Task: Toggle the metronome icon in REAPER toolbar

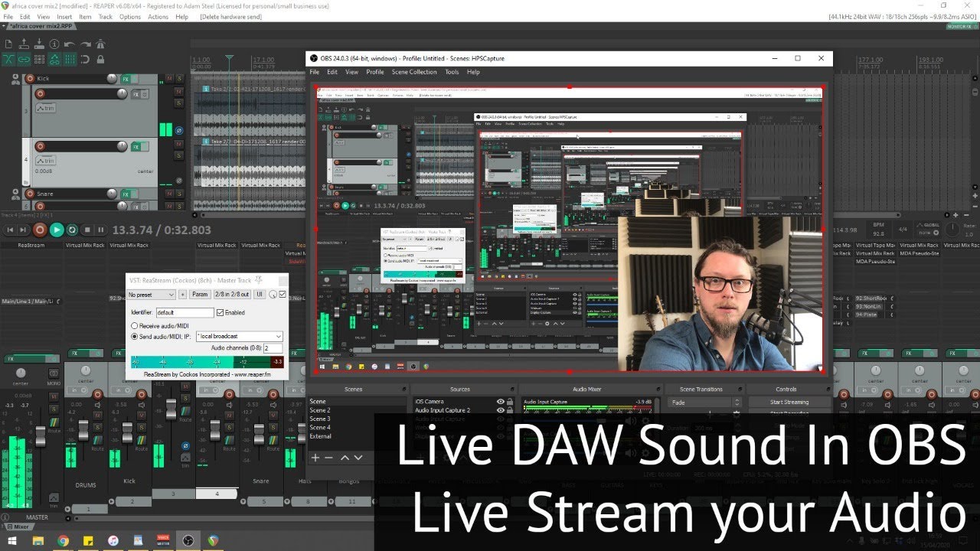Action: 100,44
